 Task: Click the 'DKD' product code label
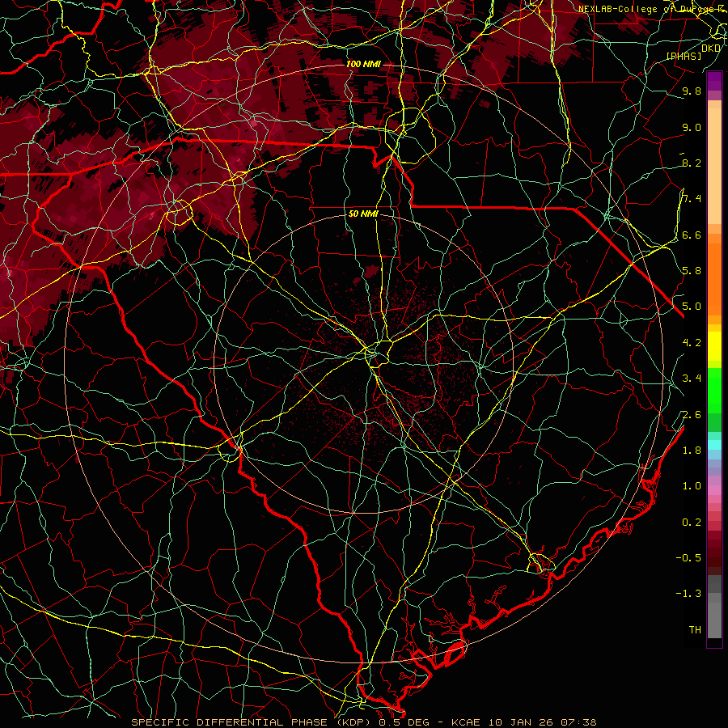click(x=711, y=48)
